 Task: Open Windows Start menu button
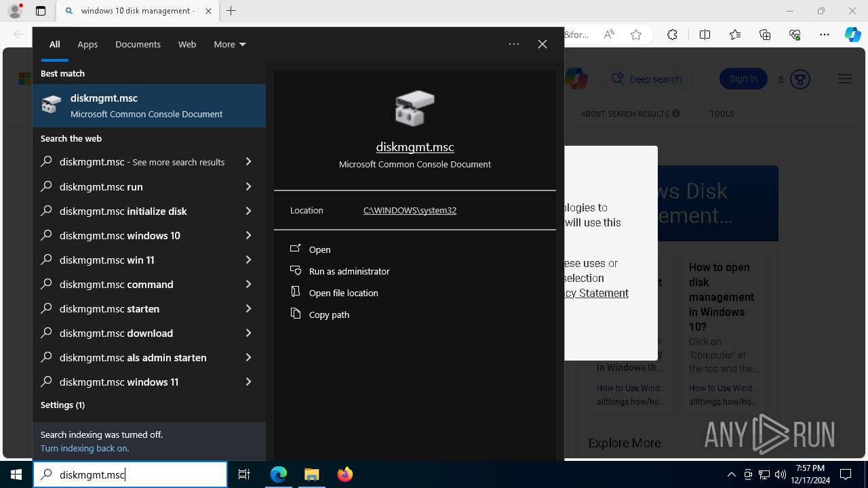(x=16, y=474)
